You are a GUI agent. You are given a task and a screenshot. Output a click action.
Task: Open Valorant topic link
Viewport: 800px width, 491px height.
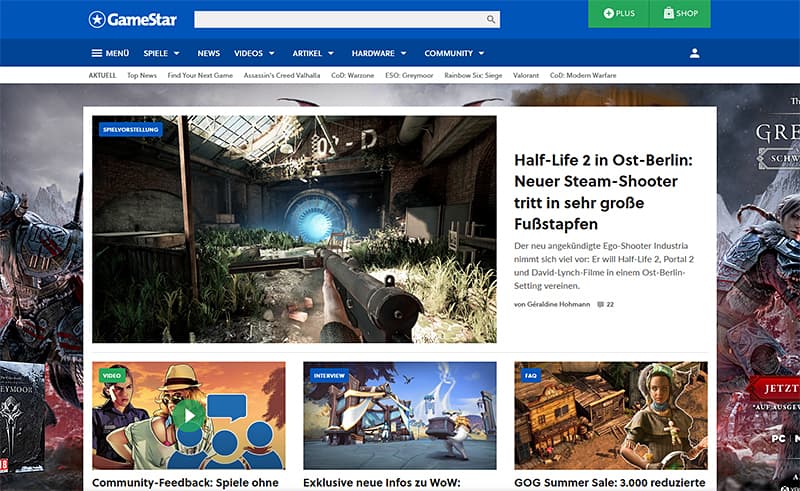526,75
